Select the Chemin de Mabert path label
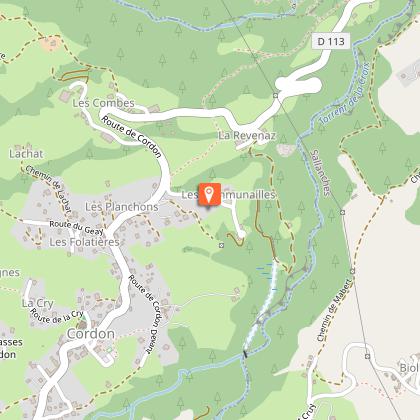420x420 pixels. tap(334, 310)
